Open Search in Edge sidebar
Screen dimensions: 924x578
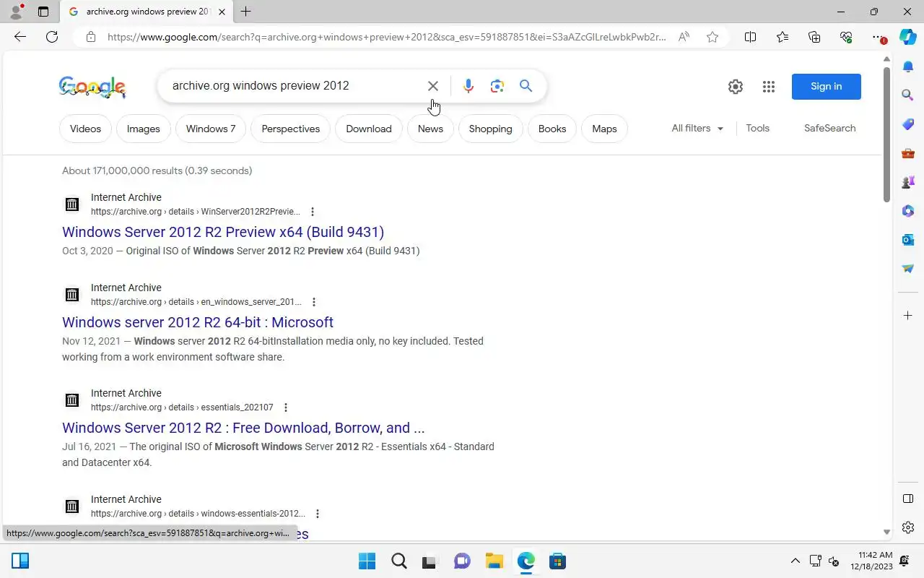(908, 95)
